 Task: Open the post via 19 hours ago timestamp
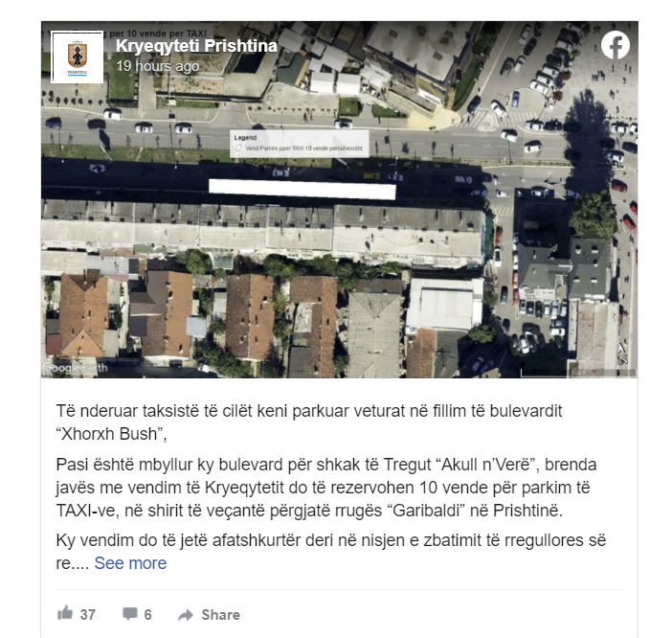pyautogui.click(x=157, y=66)
